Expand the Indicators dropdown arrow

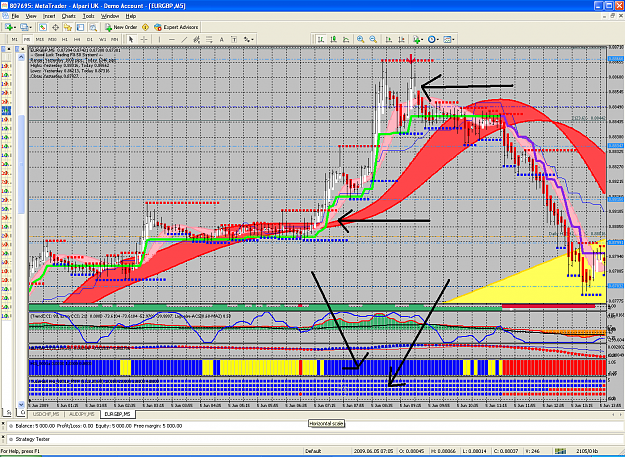click(x=423, y=40)
